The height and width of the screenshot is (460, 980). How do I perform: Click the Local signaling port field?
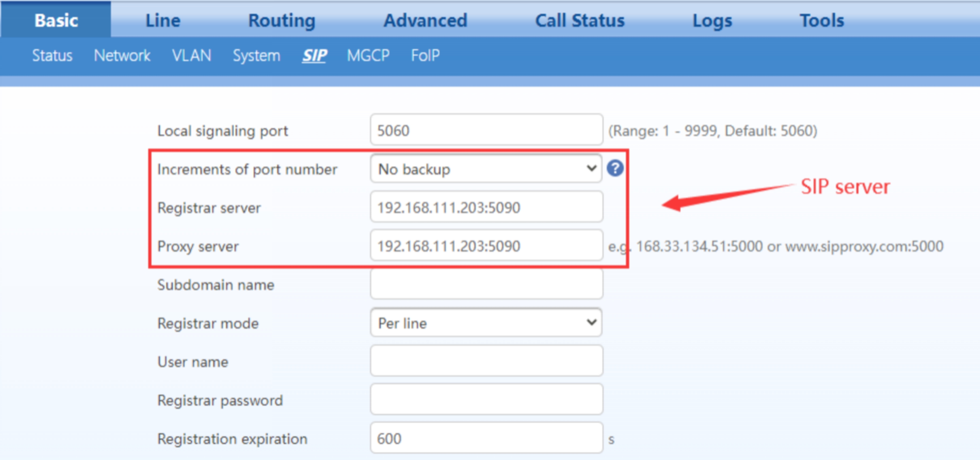tap(486, 130)
